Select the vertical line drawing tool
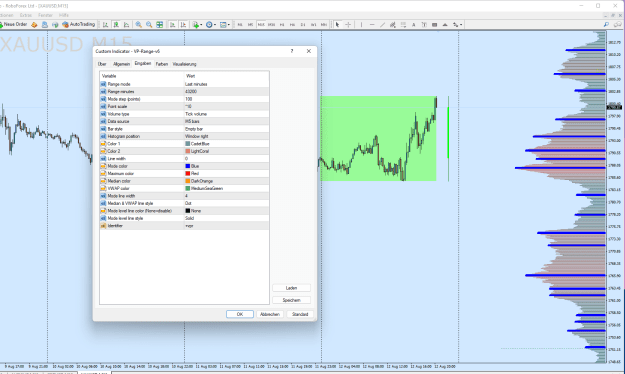The height and width of the screenshot is (374, 625). click(361, 25)
